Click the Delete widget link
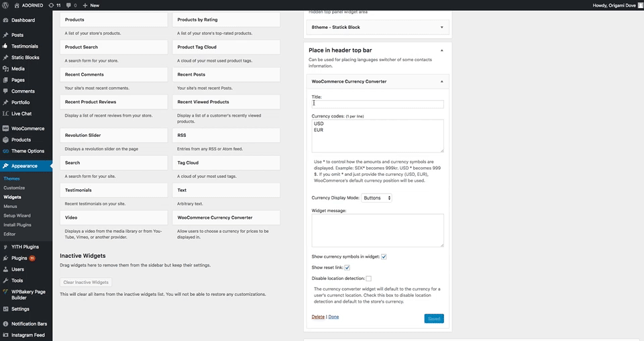The width and height of the screenshot is (644, 341). click(318, 317)
